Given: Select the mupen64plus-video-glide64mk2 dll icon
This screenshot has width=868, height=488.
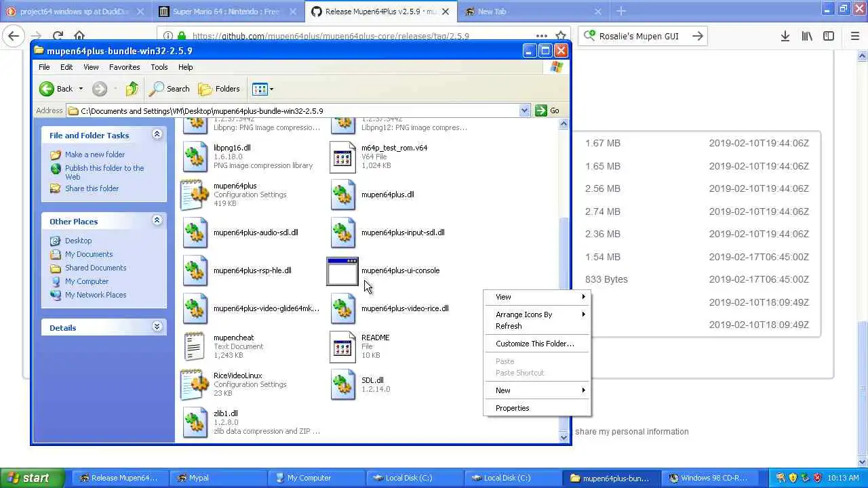Looking at the screenshot, I should (195, 308).
